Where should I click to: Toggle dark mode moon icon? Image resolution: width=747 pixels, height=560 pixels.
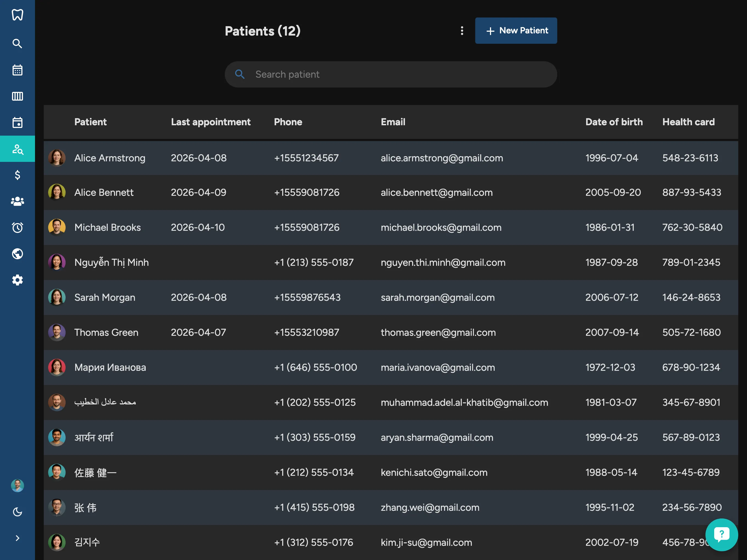(17, 512)
